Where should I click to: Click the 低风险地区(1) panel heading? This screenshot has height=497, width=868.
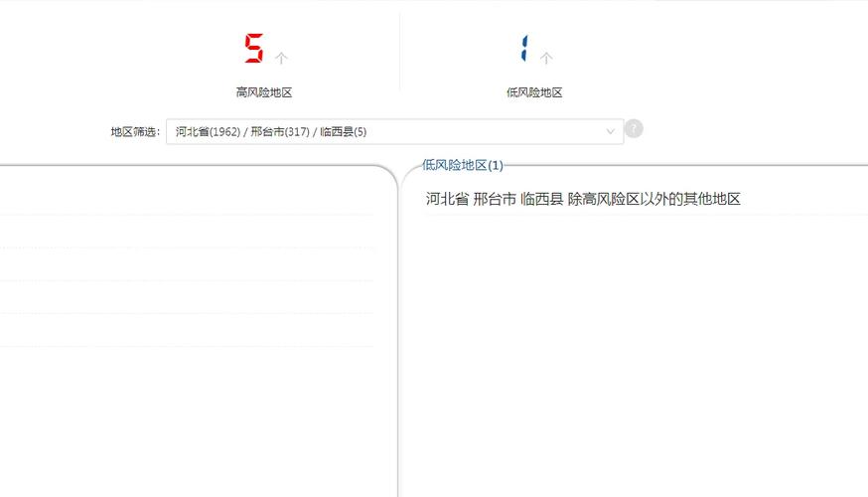click(462, 165)
